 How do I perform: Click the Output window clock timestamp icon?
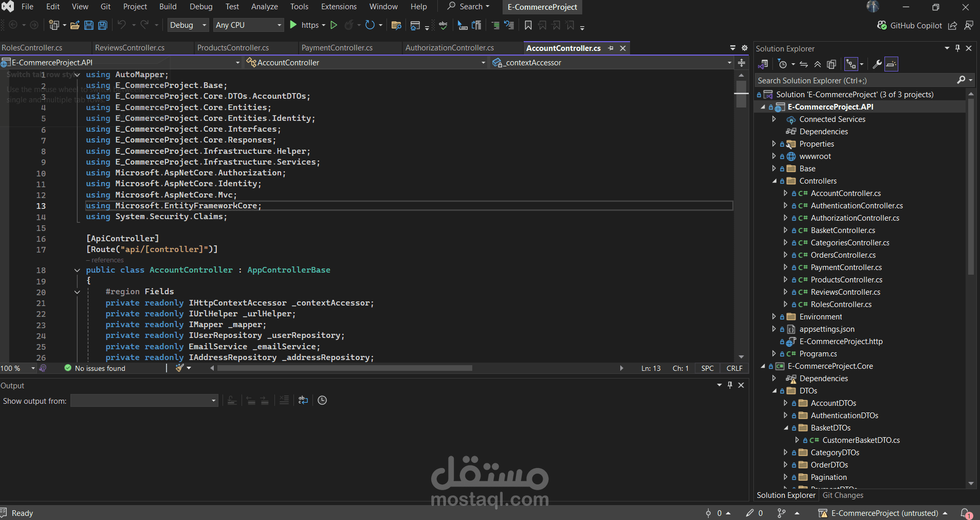pos(322,401)
